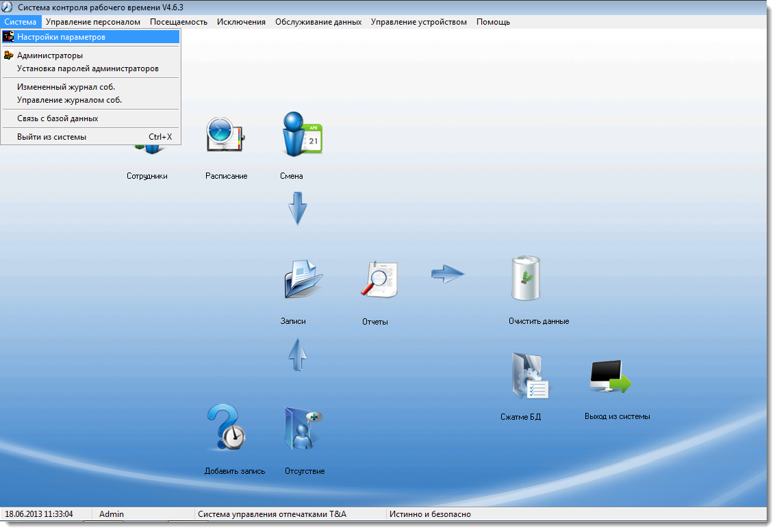This screenshot has width=777, height=532.
Task: Click the Выход из системы monitor icon
Action: coord(611,377)
